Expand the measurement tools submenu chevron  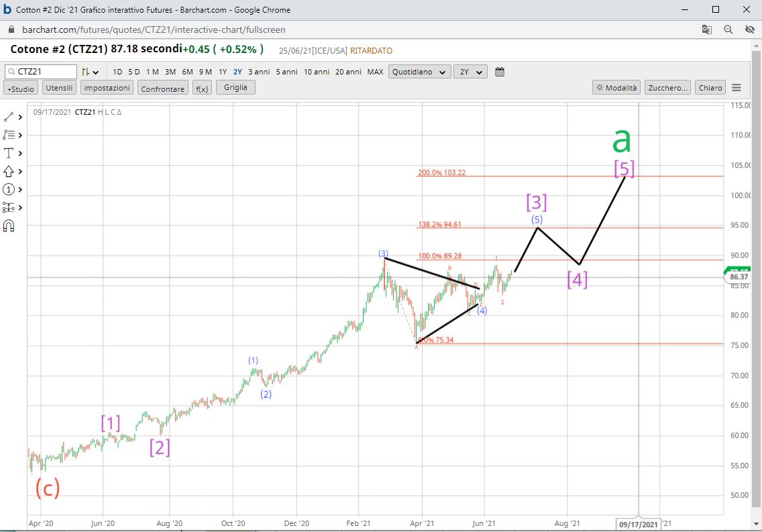tap(20, 208)
